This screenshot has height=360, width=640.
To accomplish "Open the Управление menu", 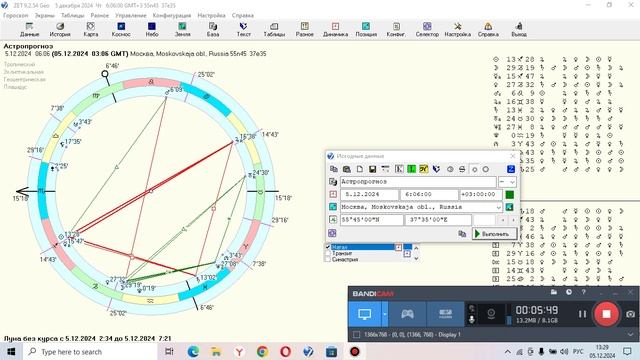I will click(131, 15).
